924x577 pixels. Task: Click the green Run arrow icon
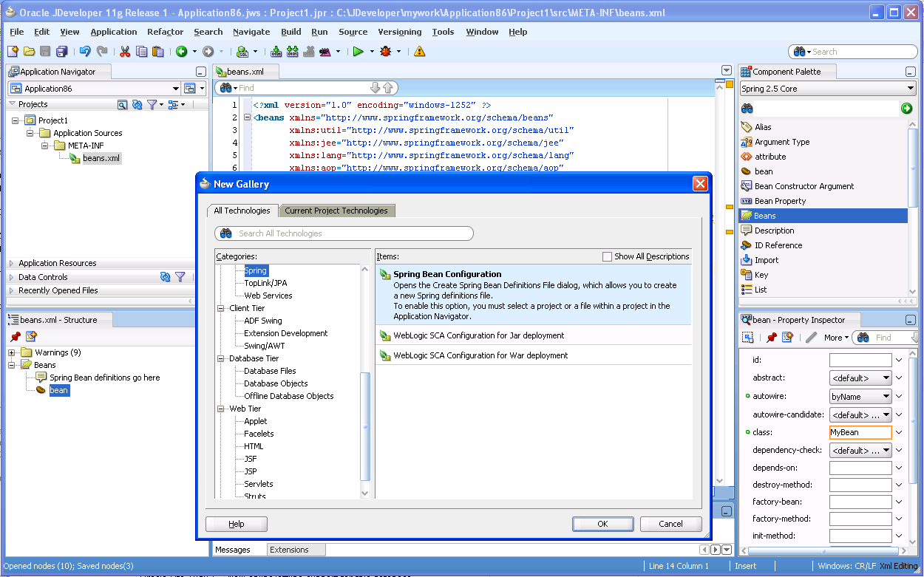(358, 52)
